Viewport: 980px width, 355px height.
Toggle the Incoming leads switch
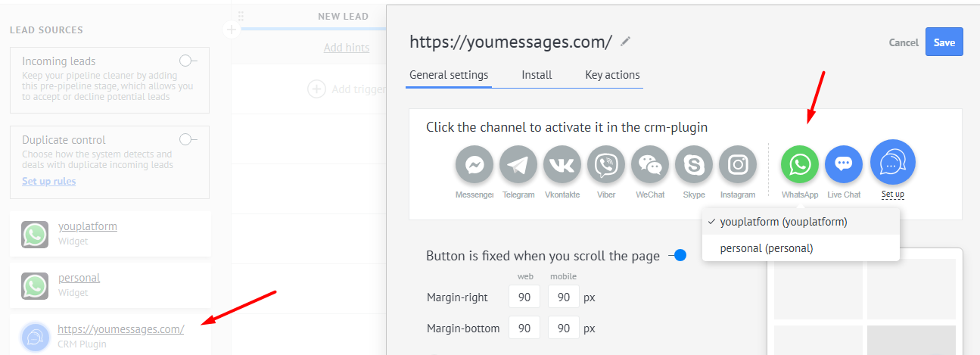click(188, 61)
